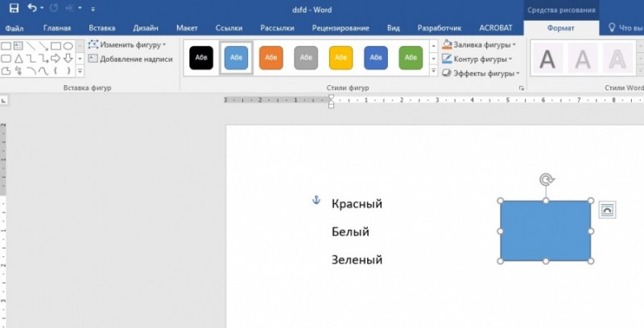The width and height of the screenshot is (644, 328).
Task: Expand the shape styles gallery
Action: (x=433, y=72)
